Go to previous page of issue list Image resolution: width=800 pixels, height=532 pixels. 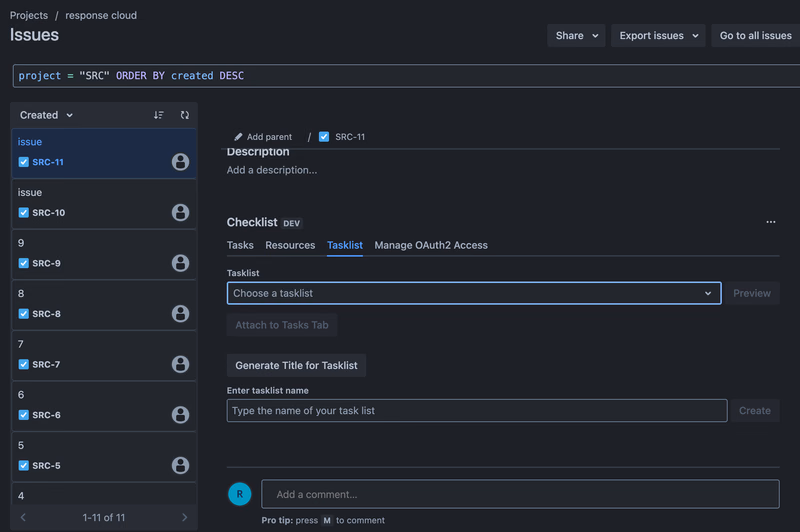point(23,517)
